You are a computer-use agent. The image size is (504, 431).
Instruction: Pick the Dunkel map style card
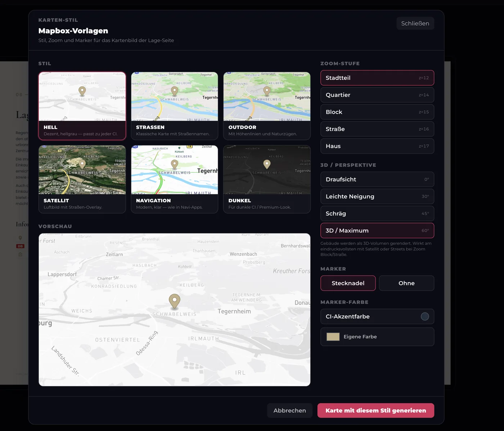[x=267, y=179]
